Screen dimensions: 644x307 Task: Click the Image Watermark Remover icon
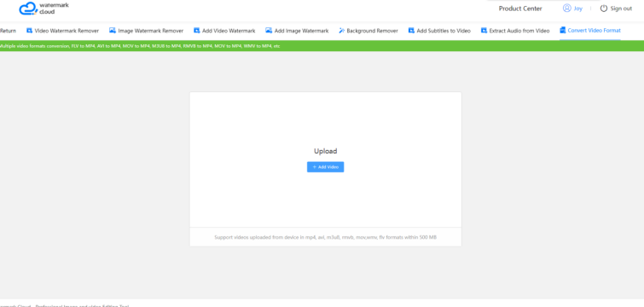pos(112,31)
